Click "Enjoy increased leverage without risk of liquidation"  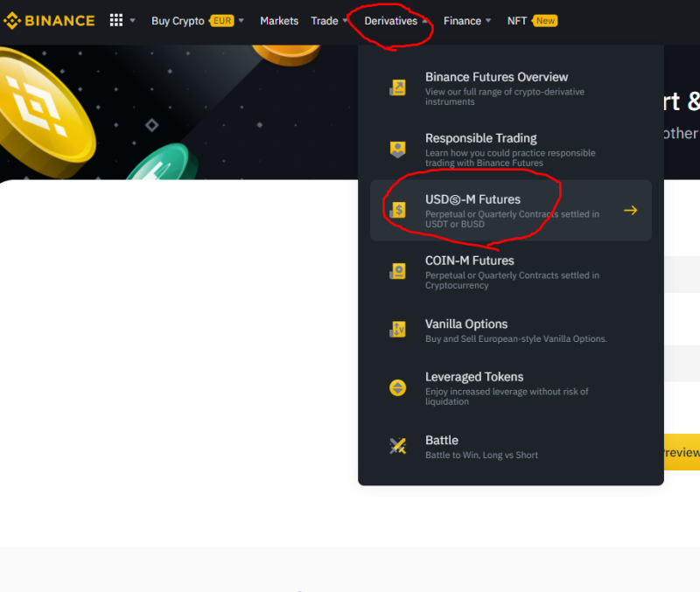tap(507, 396)
